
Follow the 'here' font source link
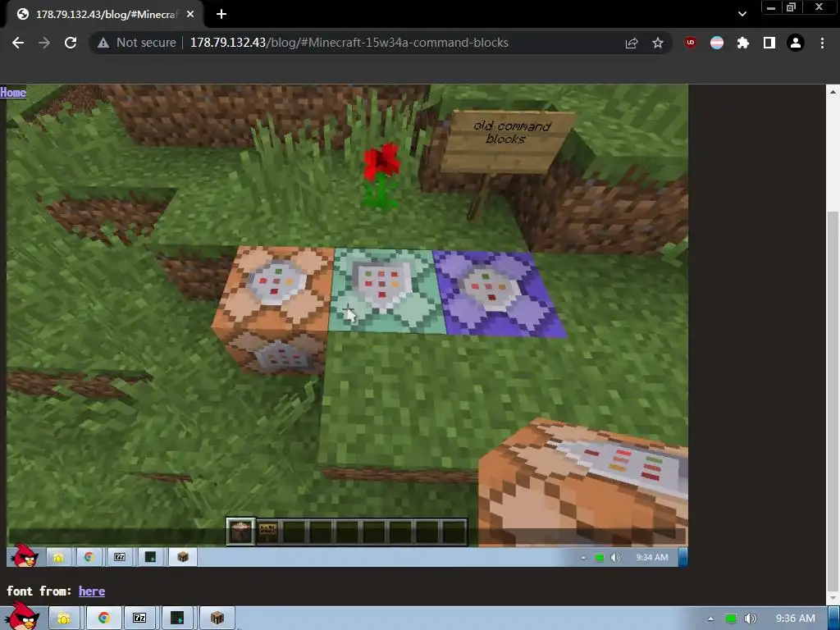point(92,591)
